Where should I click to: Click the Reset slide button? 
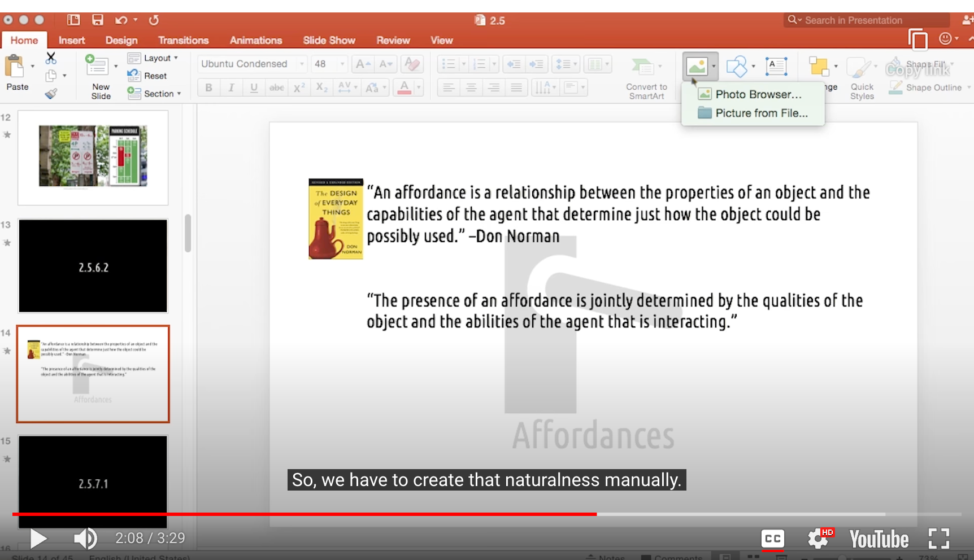pos(147,76)
